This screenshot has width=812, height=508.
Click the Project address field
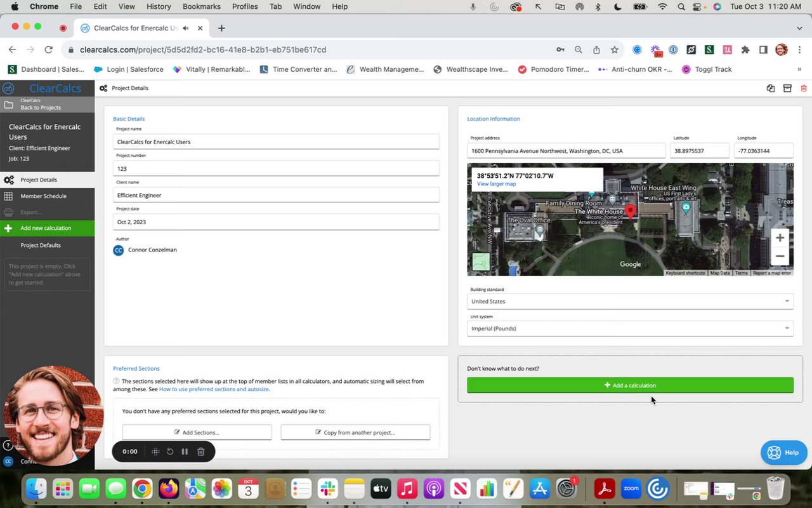[566, 151]
